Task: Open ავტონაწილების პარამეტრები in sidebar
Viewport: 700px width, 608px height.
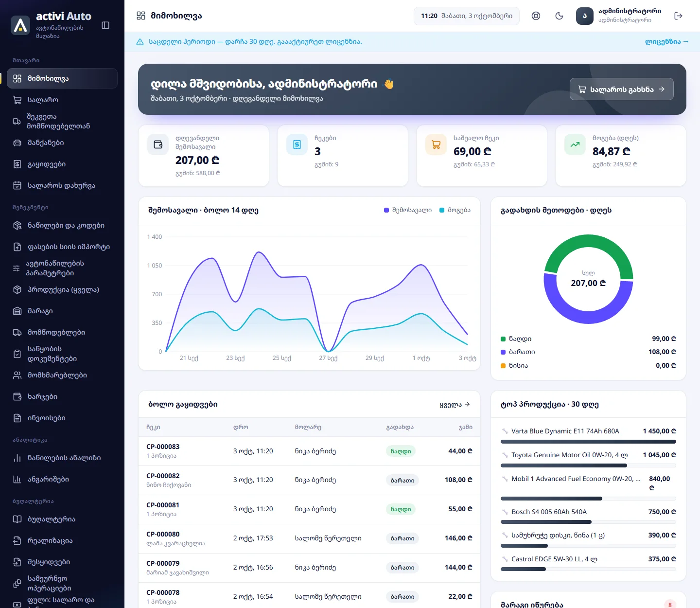Action: [62, 268]
